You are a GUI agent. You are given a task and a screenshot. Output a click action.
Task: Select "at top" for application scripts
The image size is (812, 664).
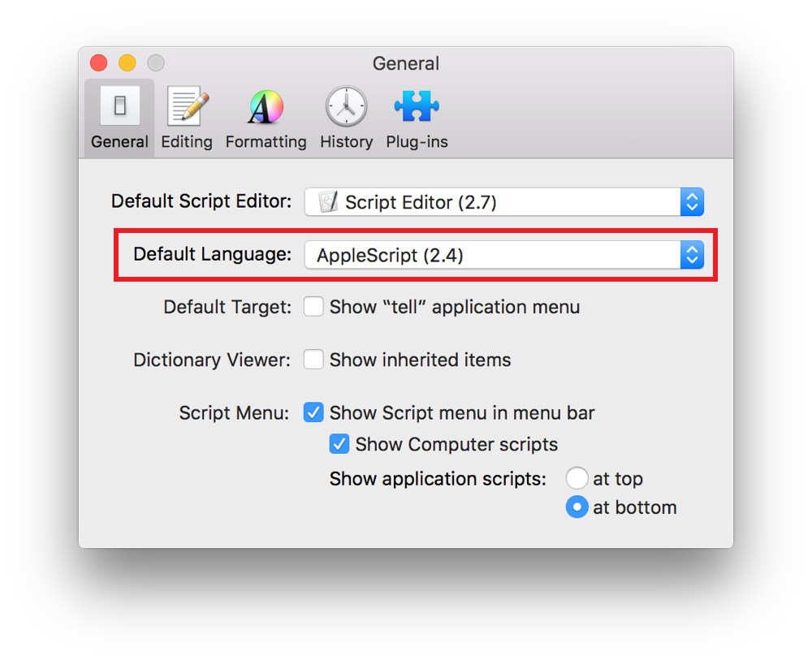(577, 478)
